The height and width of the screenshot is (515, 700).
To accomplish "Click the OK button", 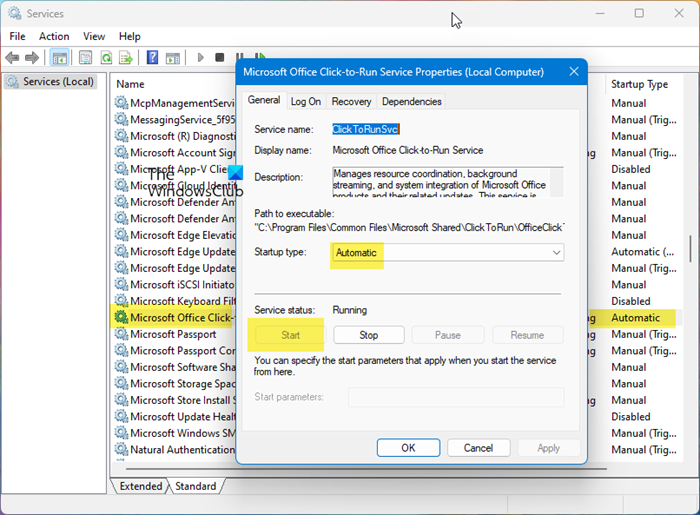I will [x=408, y=448].
